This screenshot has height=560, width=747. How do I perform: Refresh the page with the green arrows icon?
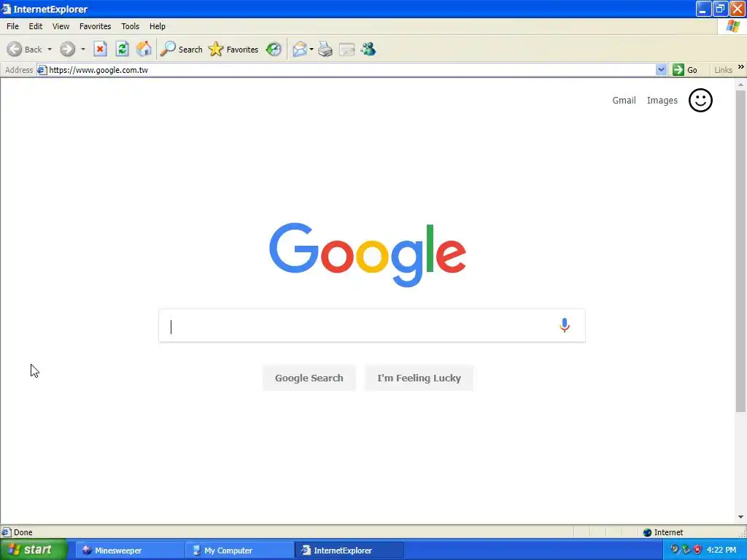(x=123, y=49)
